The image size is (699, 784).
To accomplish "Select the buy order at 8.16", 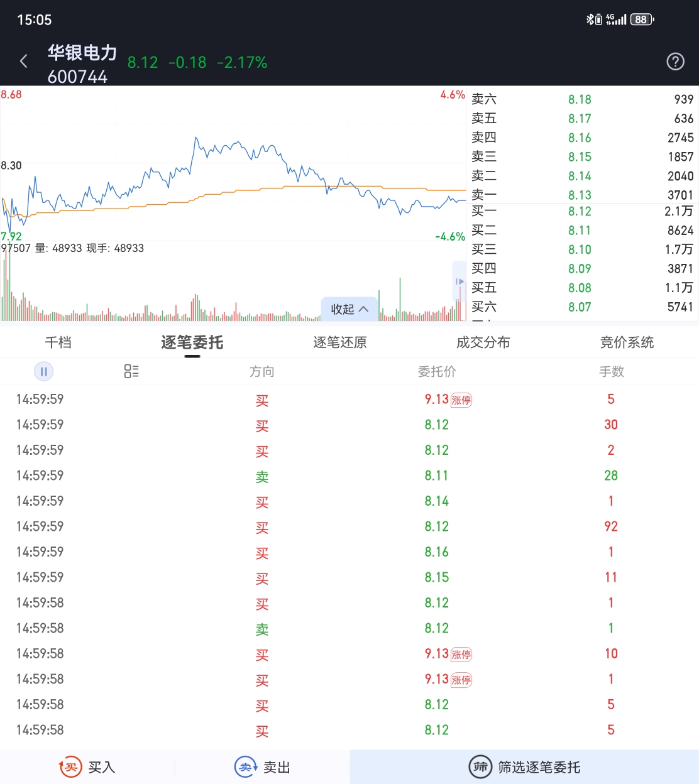I will tap(349, 552).
